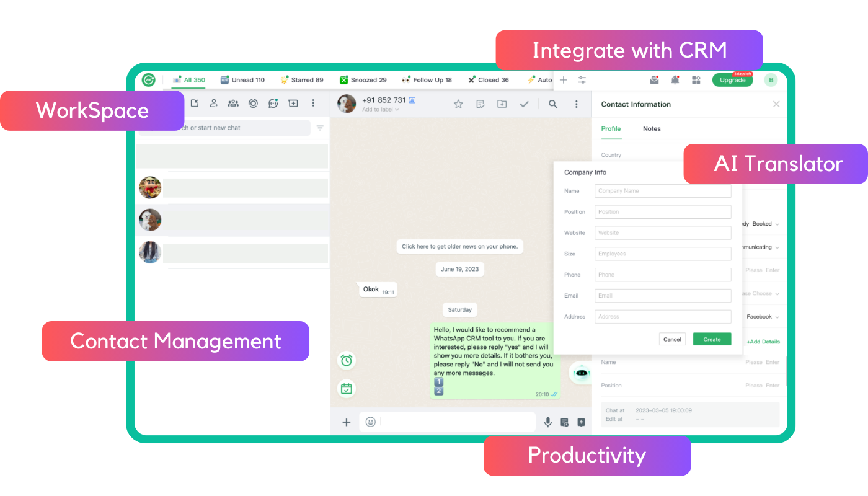Switch to Unread 110 tab
Viewport: 868px width, 496px height.
coord(242,80)
